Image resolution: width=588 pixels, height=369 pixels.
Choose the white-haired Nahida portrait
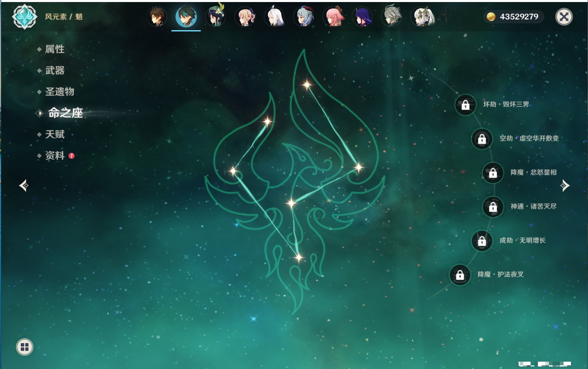tap(423, 17)
